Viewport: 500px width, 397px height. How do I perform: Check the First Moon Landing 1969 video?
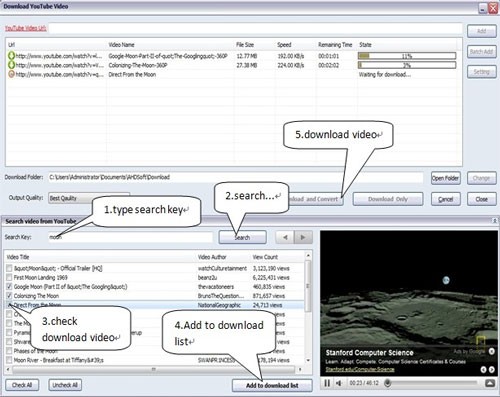[x=9, y=277]
